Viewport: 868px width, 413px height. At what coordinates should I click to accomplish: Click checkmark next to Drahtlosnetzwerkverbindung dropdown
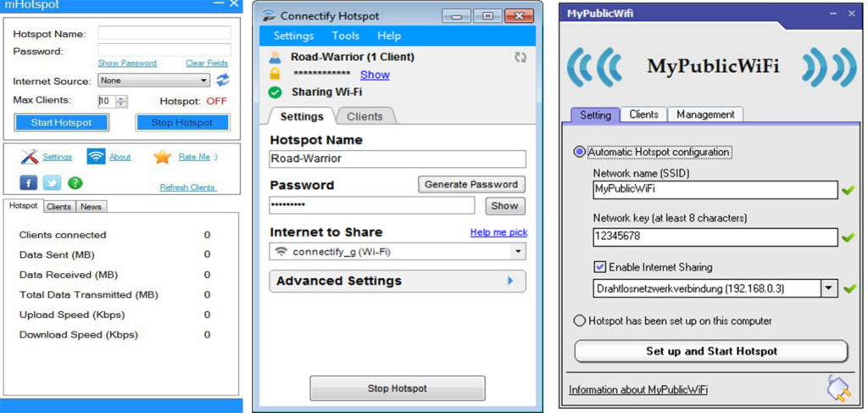click(x=848, y=288)
